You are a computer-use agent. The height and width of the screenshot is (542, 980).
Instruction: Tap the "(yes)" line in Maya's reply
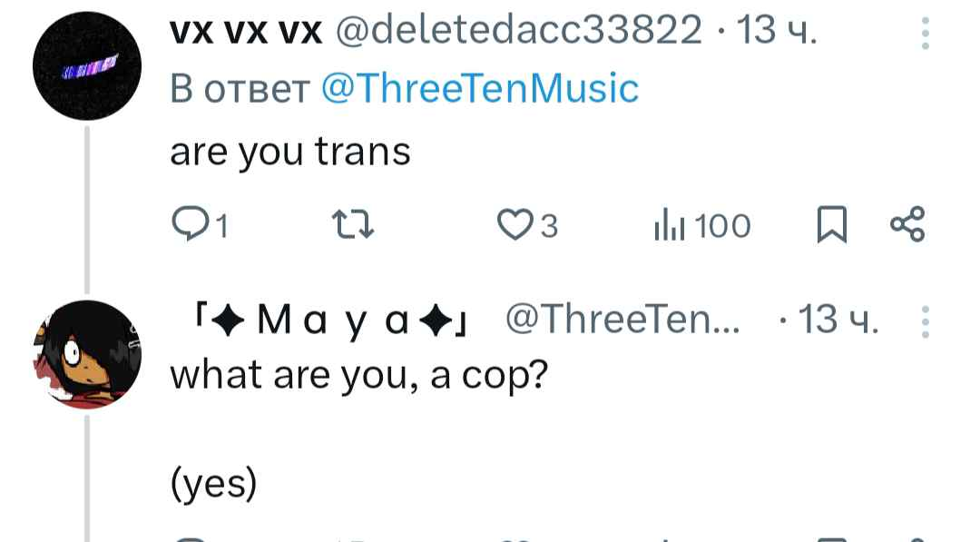click(x=213, y=484)
